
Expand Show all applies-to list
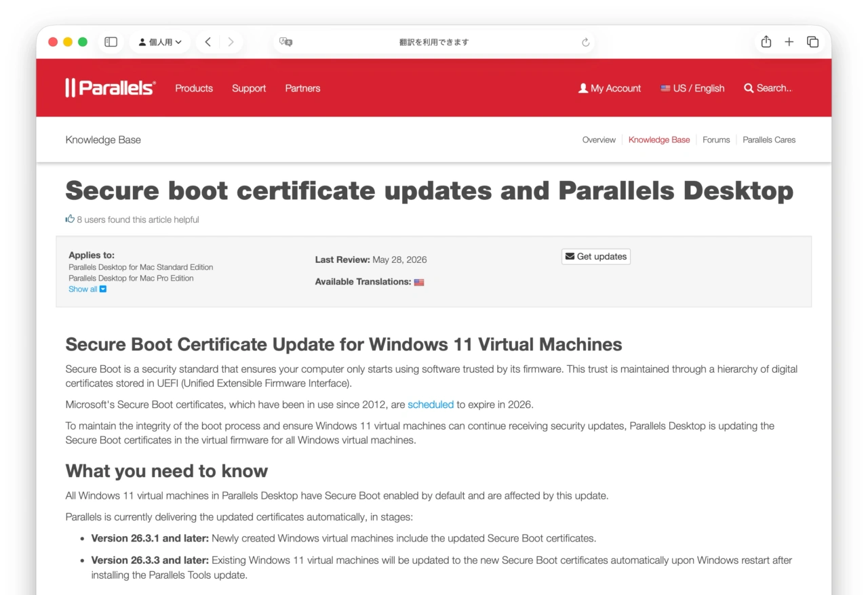click(87, 289)
